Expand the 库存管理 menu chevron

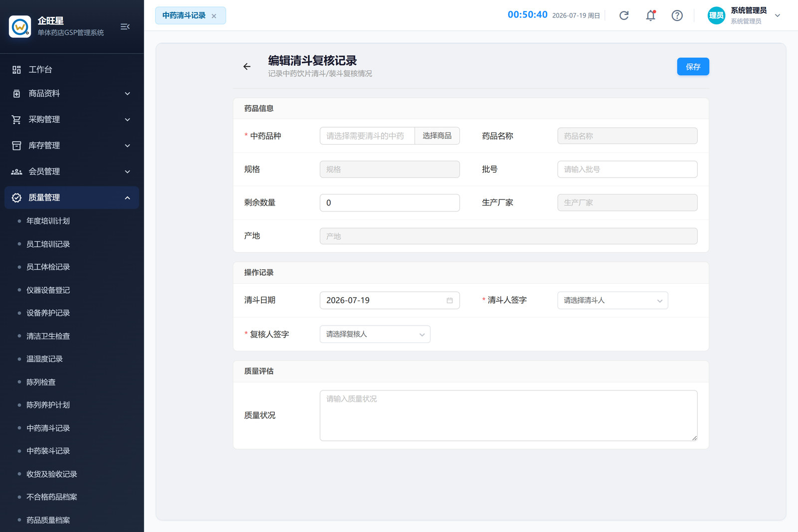[127, 146]
